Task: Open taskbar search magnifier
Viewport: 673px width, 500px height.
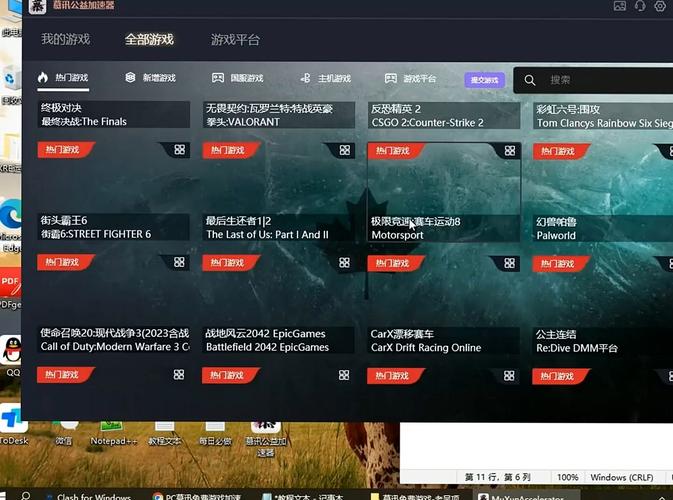Action: pyautogui.click(x=25, y=496)
